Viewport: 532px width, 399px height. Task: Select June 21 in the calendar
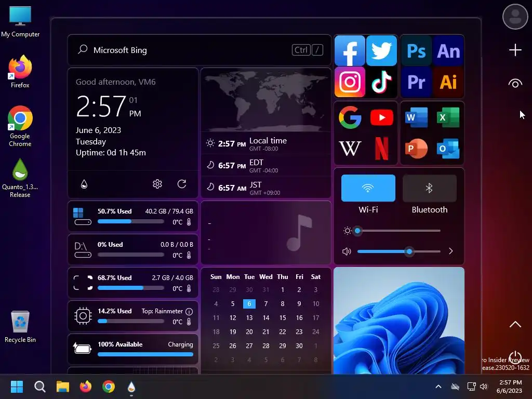click(265, 332)
